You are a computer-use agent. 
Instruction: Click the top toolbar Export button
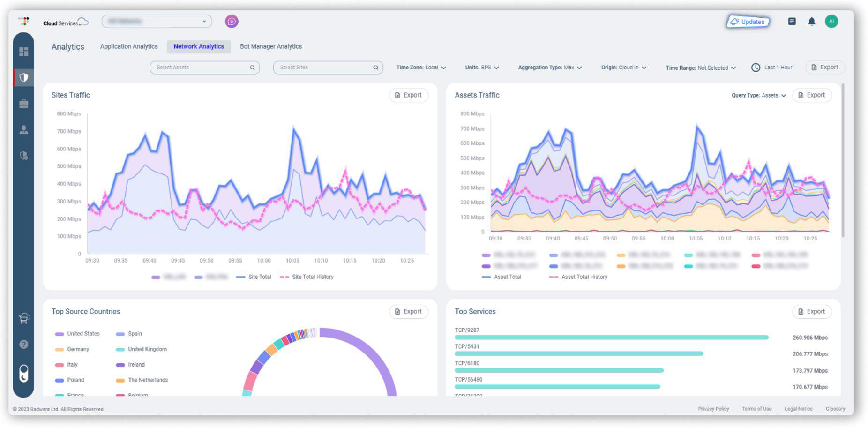[x=825, y=68]
